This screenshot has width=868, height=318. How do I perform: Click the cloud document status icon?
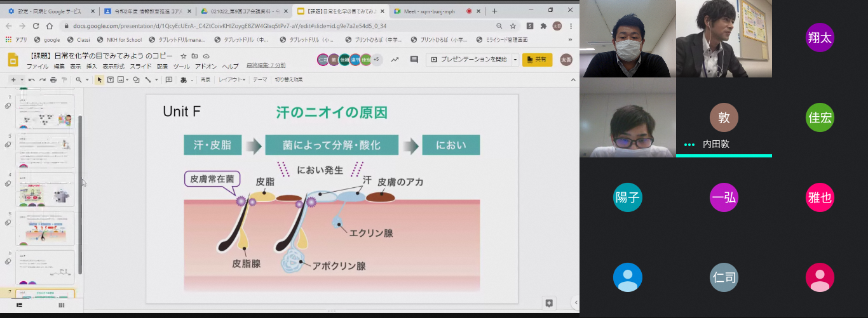tap(206, 56)
